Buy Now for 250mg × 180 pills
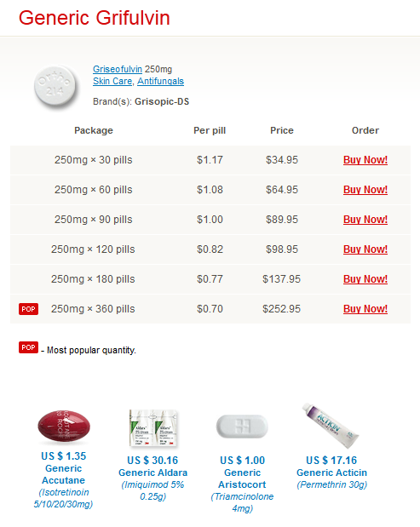 [x=365, y=279]
